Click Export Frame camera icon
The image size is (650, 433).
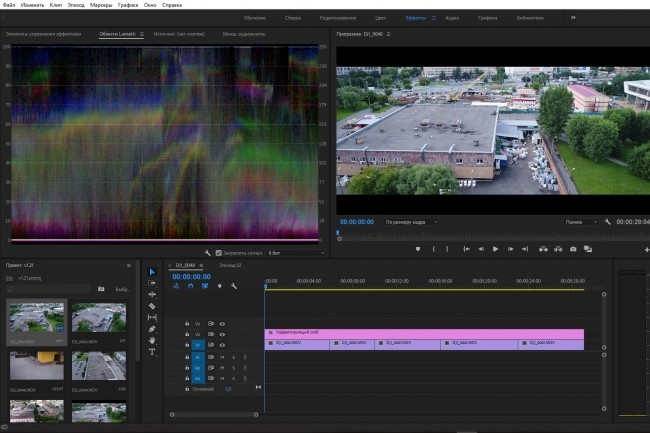coord(573,249)
